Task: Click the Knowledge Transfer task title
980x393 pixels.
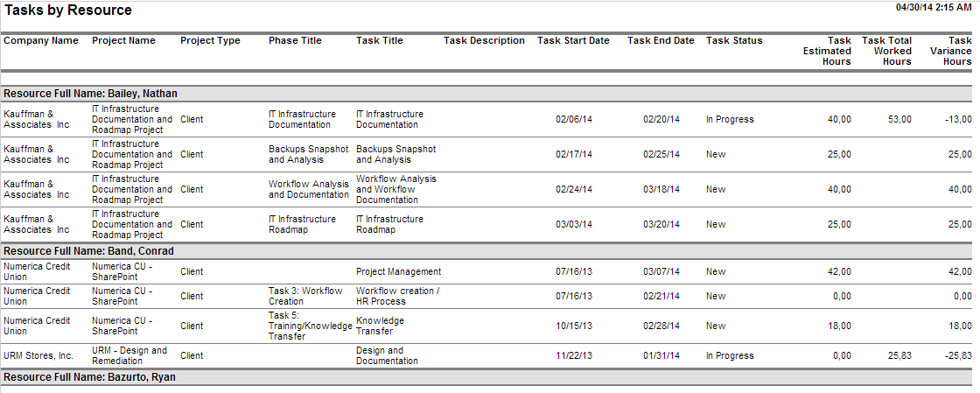Action: pyautogui.click(x=380, y=326)
